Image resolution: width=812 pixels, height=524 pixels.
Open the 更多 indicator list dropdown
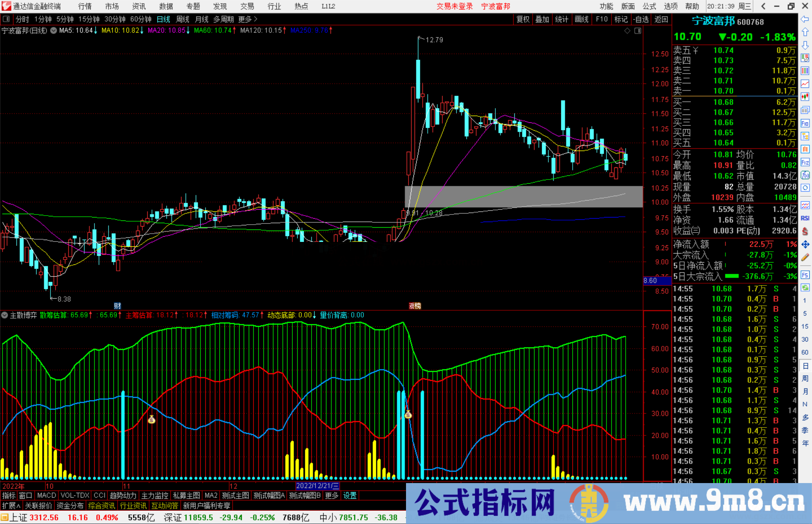click(x=331, y=496)
